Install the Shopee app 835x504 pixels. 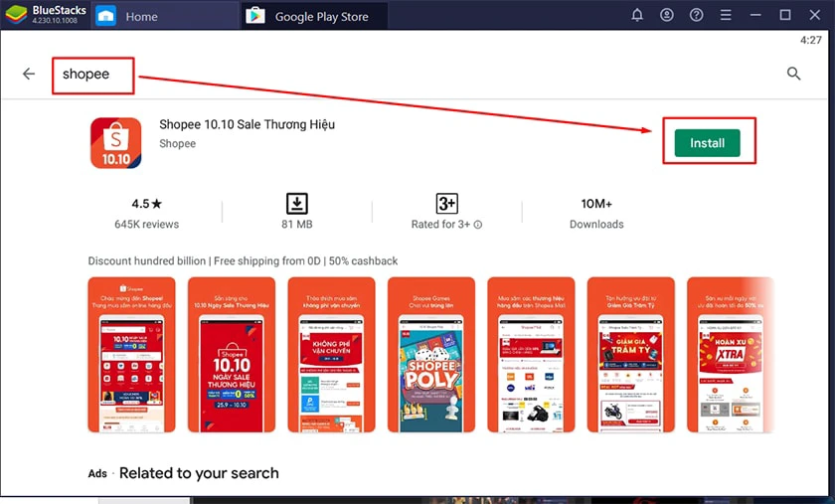coord(707,143)
